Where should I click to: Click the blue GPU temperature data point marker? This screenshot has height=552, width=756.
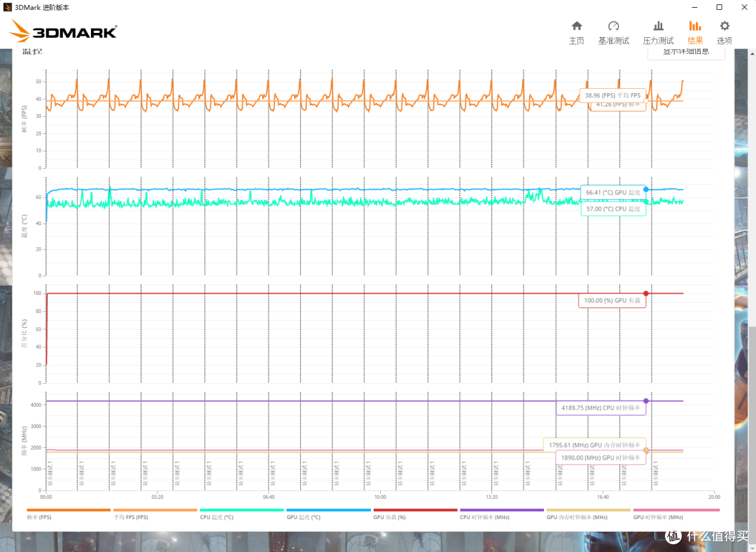[645, 190]
